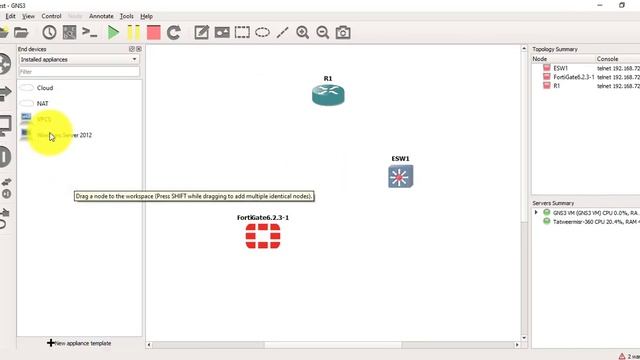This screenshot has width=640, height=360.
Task: Expand the GNS3 VM server entry
Action: coord(536,213)
